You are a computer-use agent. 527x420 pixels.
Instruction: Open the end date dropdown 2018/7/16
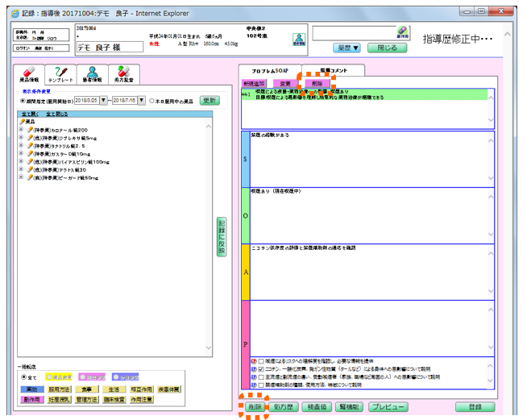[140, 101]
